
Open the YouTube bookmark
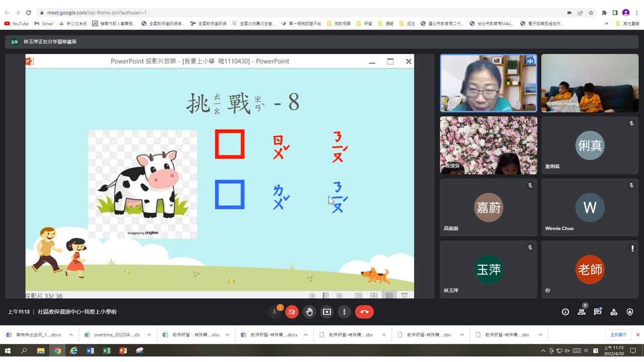[x=17, y=24]
